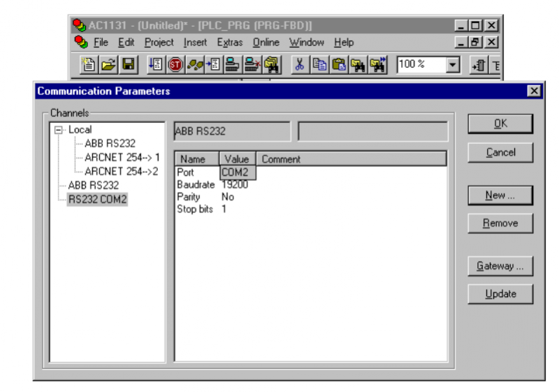Image resolution: width=559 pixels, height=392 pixels.
Task: Open the Project menu
Action: click(159, 43)
